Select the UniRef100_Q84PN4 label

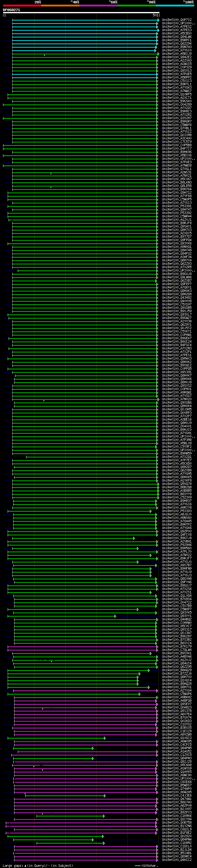(177, 840)
